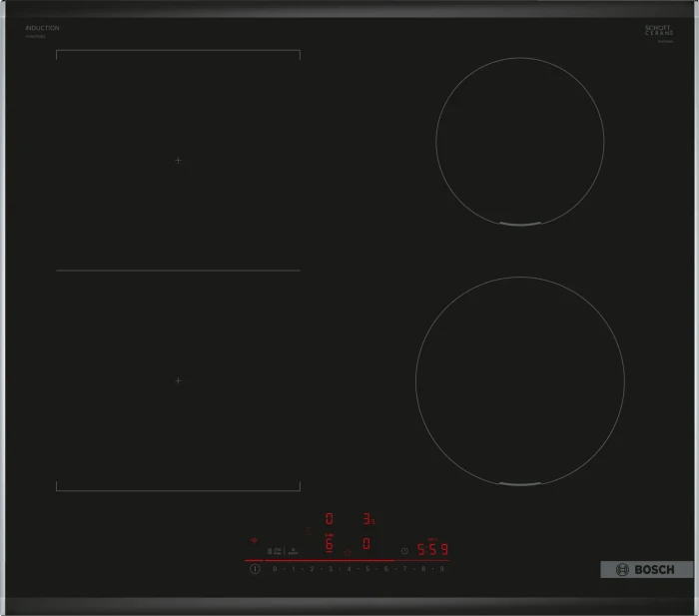
Task: Set power level 2 on the slider
Action: [x=312, y=569]
